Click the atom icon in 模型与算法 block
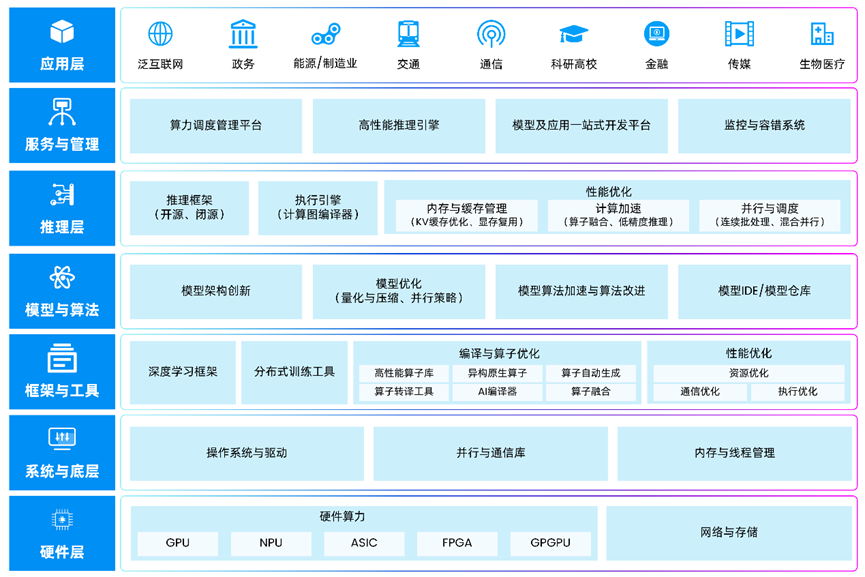The width and height of the screenshot is (865, 577). click(x=62, y=277)
